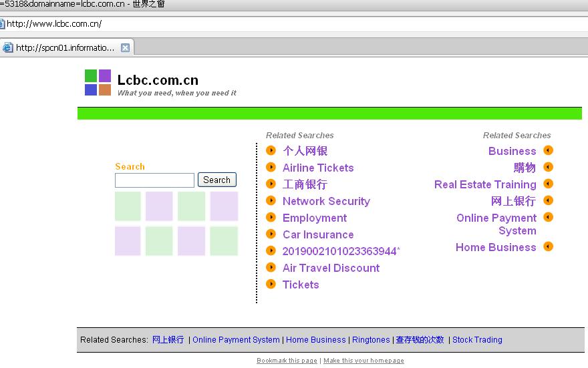Click the orange arrow next to 購物
Image resolution: width=588 pixels, height=368 pixels.
[x=549, y=167]
